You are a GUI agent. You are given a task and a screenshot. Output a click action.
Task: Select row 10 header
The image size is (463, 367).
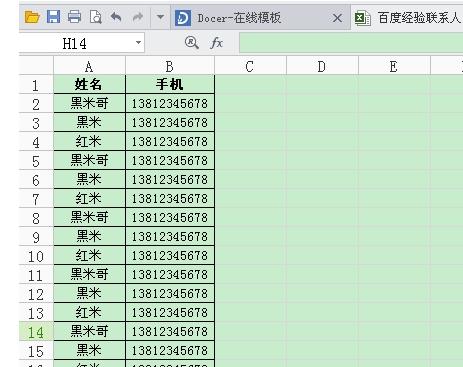(36, 256)
